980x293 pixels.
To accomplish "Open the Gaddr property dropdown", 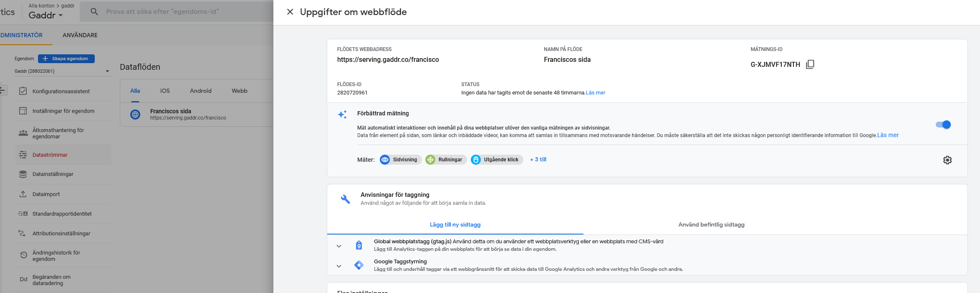I will pos(62,71).
